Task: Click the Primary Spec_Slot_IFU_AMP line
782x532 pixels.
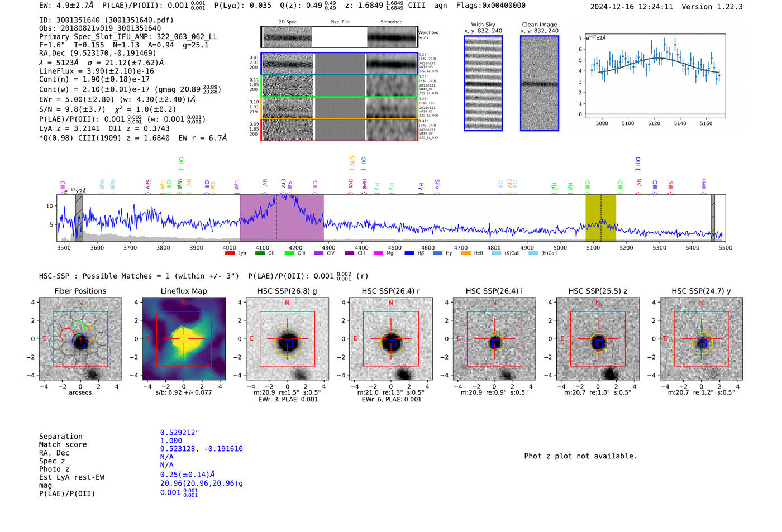Action: tap(128, 37)
